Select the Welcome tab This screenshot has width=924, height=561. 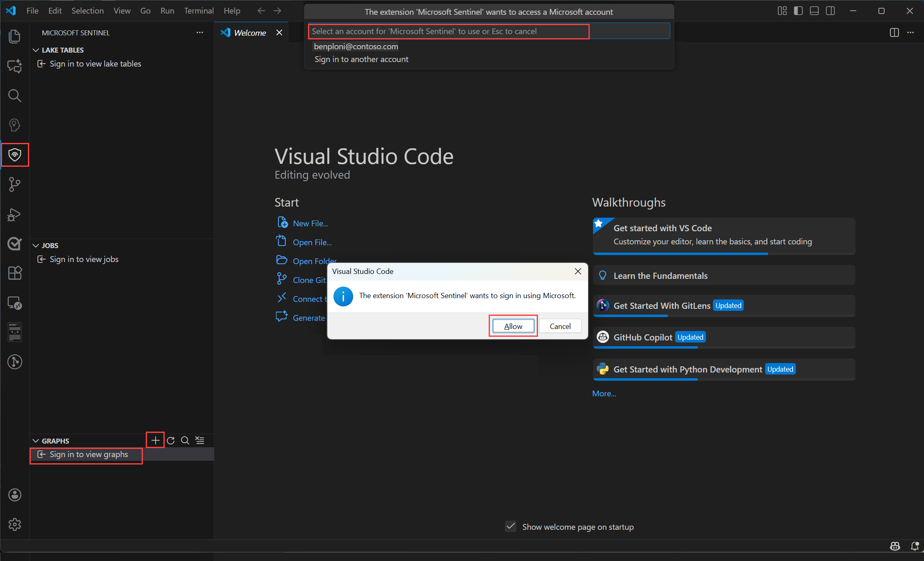250,33
